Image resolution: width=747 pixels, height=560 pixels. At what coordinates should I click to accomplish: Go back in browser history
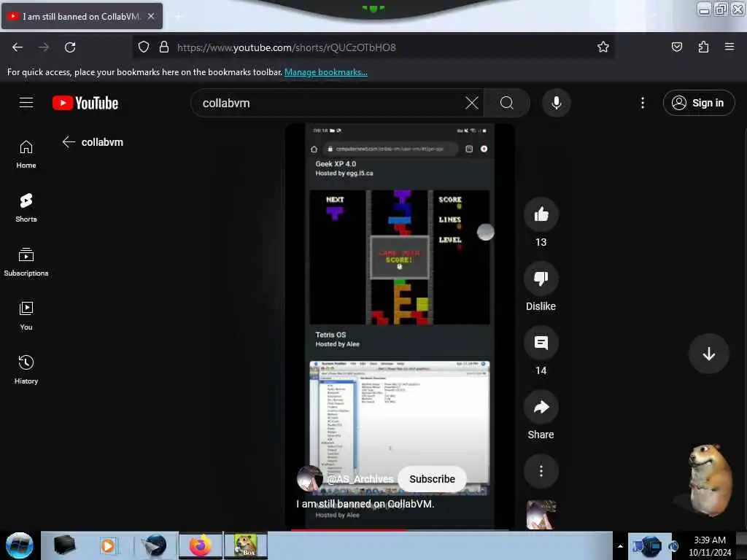click(18, 47)
